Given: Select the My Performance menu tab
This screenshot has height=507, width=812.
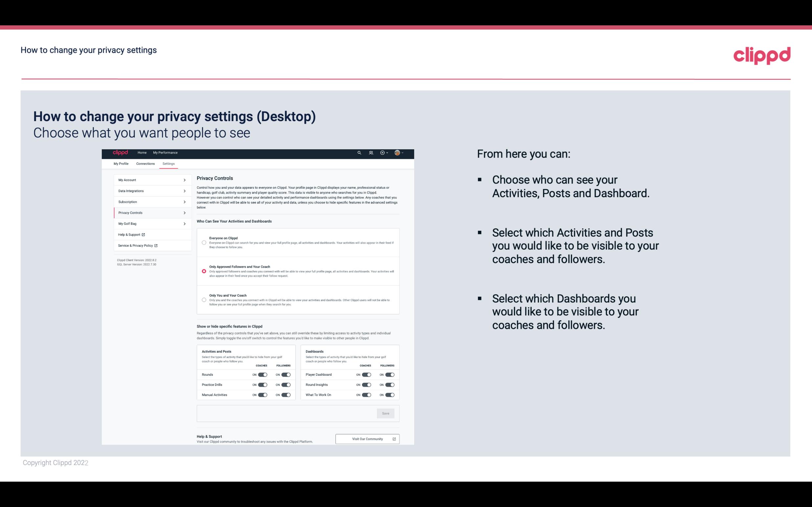Looking at the screenshot, I should (166, 153).
